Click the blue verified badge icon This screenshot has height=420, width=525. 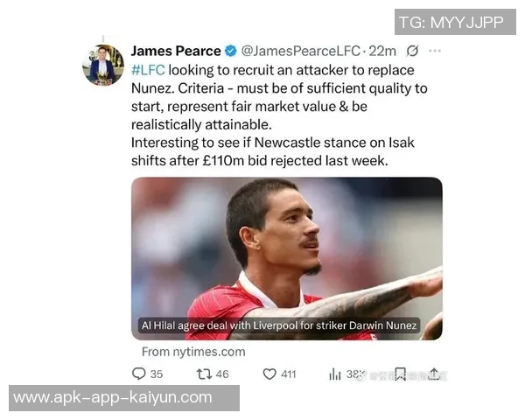click(x=231, y=51)
